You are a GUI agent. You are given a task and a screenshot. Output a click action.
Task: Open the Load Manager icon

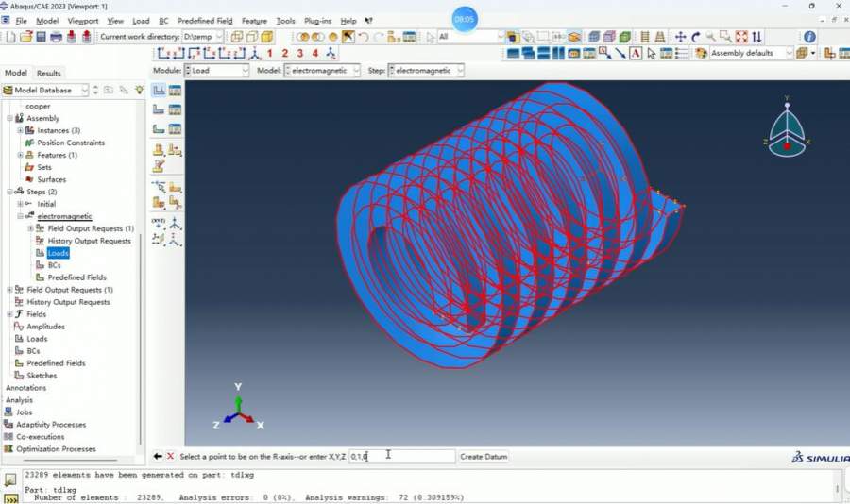coord(176,91)
